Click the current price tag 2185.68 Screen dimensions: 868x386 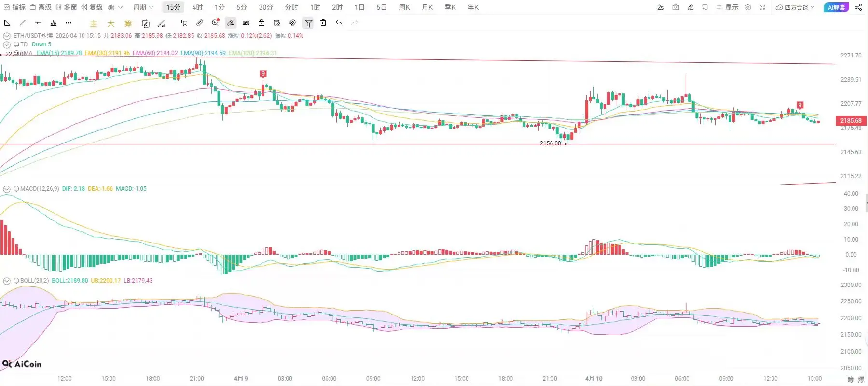[x=851, y=121]
